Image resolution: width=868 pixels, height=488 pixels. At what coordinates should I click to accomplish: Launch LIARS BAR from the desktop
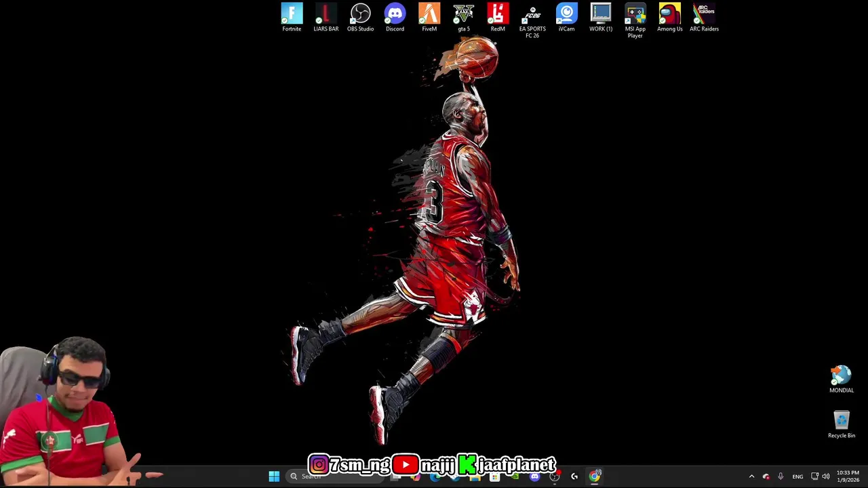[326, 18]
